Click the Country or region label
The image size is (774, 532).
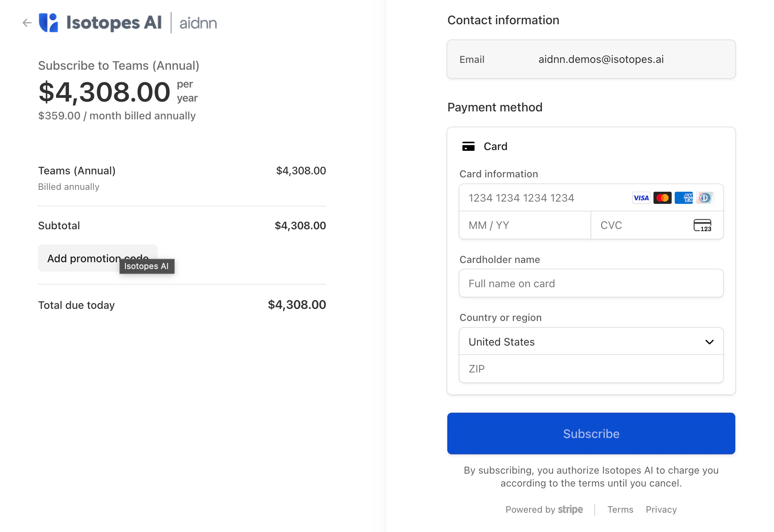click(500, 318)
